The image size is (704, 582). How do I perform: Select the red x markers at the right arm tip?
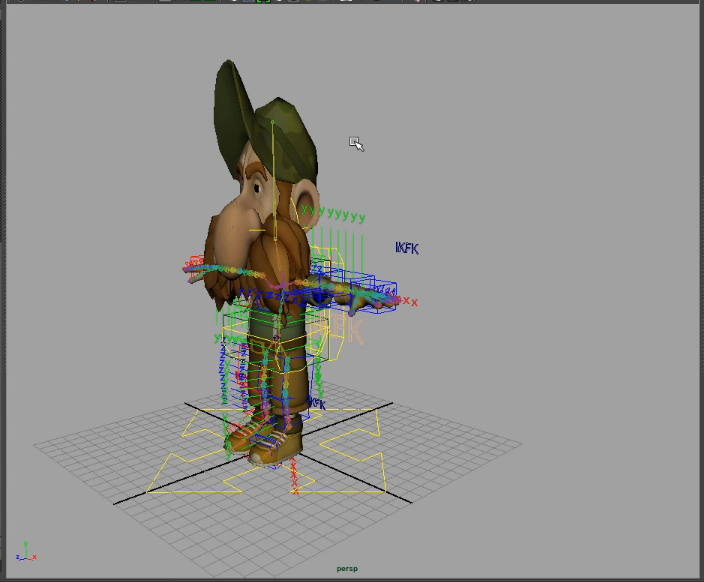coord(410,301)
